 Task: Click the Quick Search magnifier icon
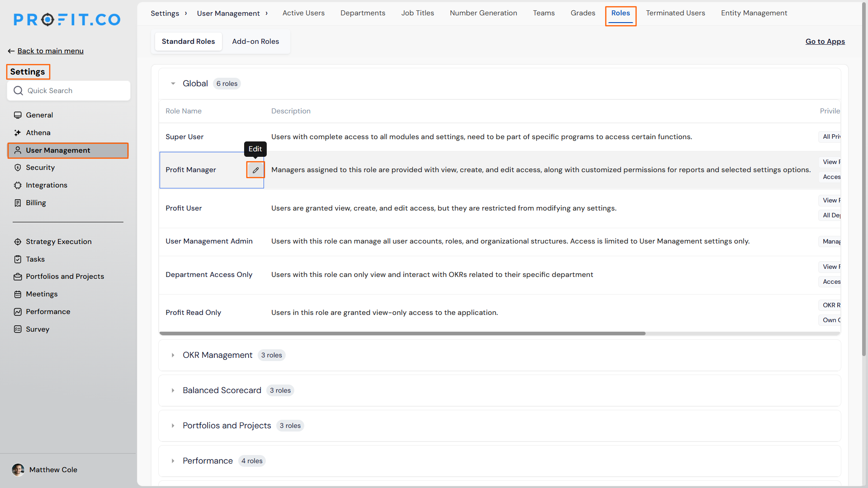18,91
